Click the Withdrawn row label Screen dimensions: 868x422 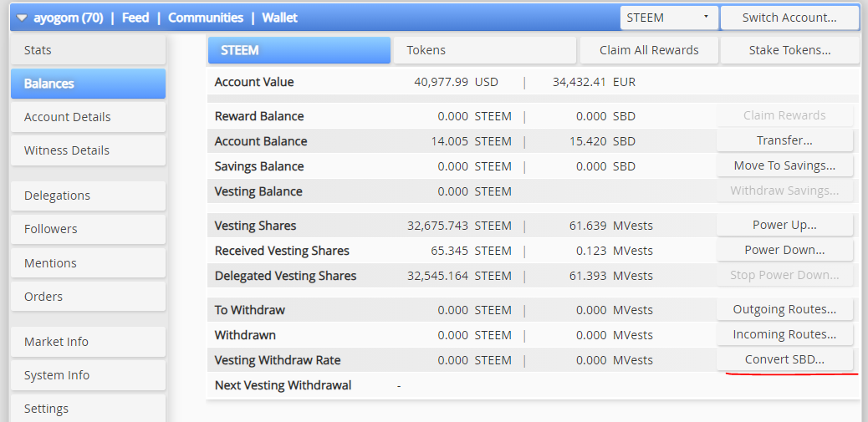click(x=245, y=335)
